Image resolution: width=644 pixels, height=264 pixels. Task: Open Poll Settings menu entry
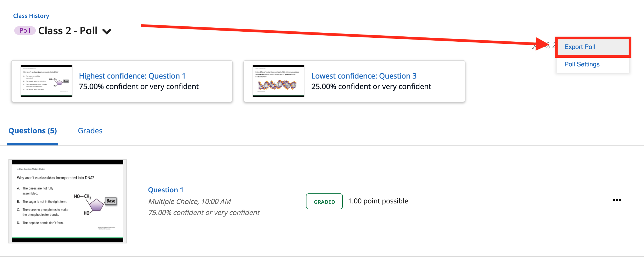pyautogui.click(x=582, y=64)
